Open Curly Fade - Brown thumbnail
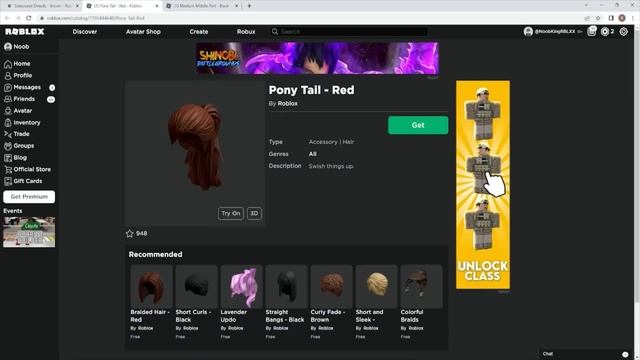 (x=331, y=287)
